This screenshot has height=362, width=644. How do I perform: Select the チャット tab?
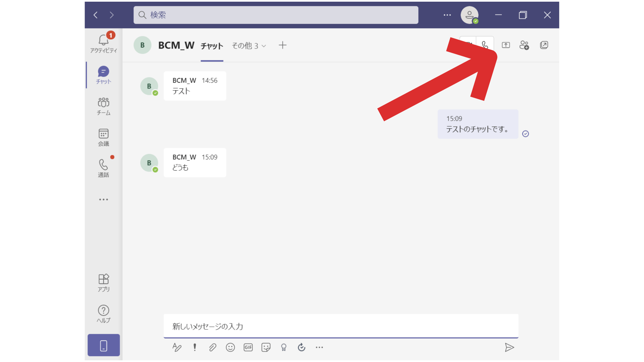pos(212,46)
